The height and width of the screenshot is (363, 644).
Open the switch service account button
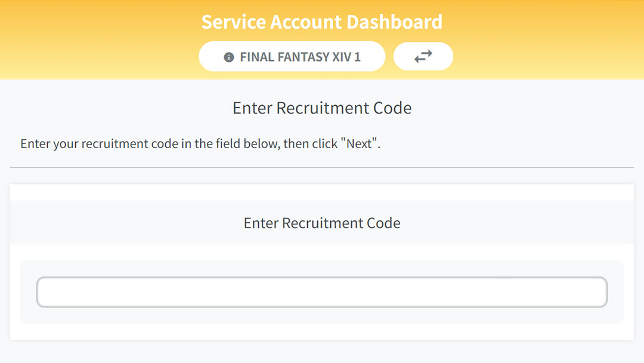(x=423, y=56)
